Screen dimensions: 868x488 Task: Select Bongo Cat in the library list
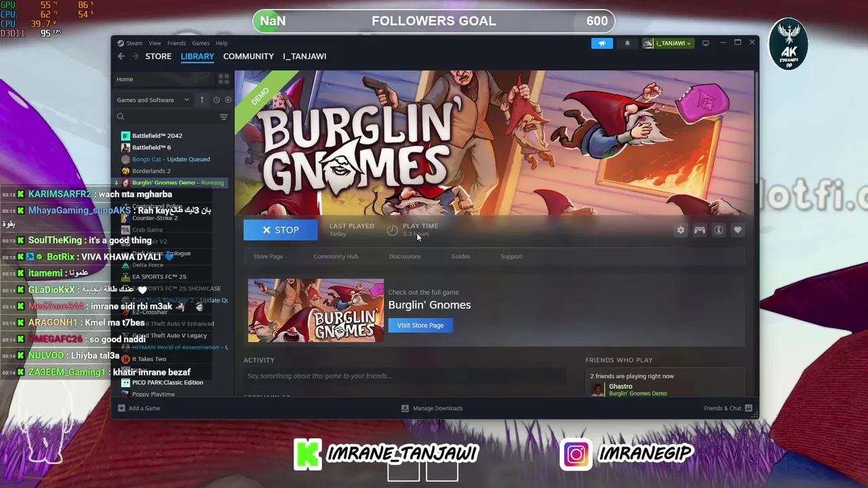(171, 159)
